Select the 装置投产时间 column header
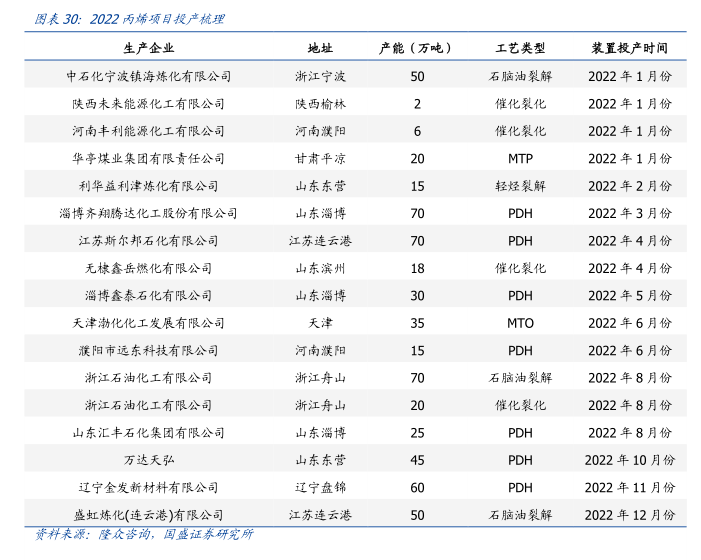The image size is (701, 560). (629, 48)
